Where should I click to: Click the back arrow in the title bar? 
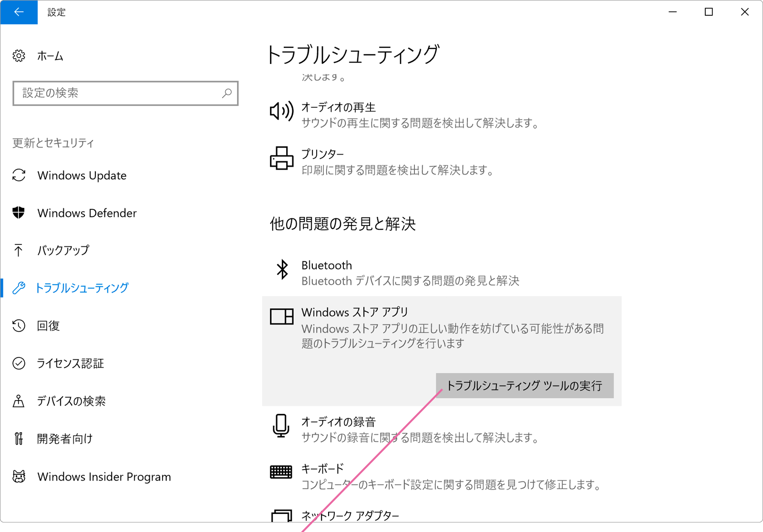[19, 12]
